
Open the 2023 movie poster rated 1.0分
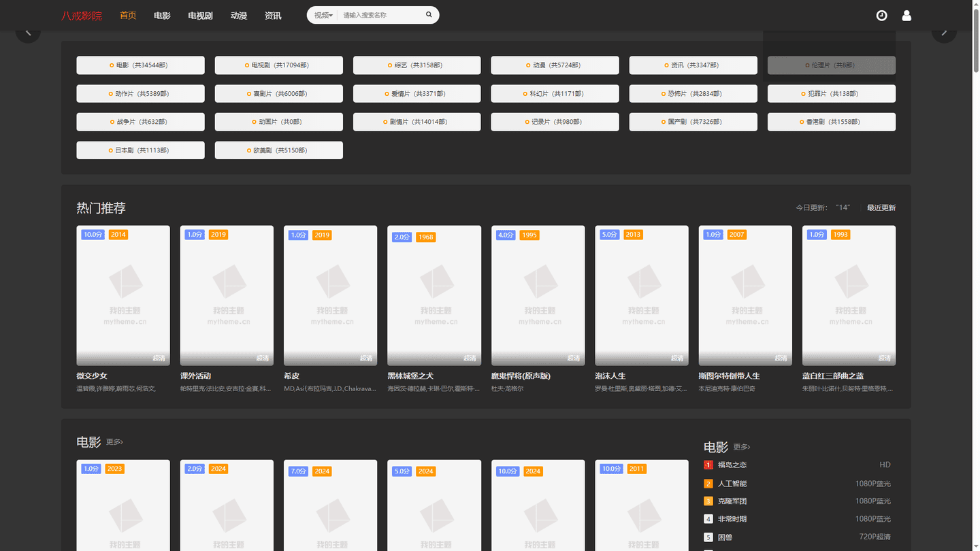coord(123,505)
